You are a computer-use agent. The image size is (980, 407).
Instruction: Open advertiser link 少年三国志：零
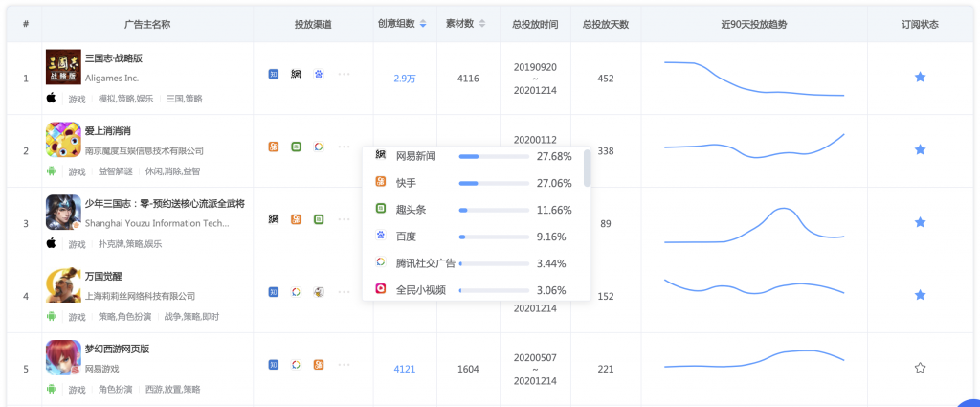(x=165, y=203)
